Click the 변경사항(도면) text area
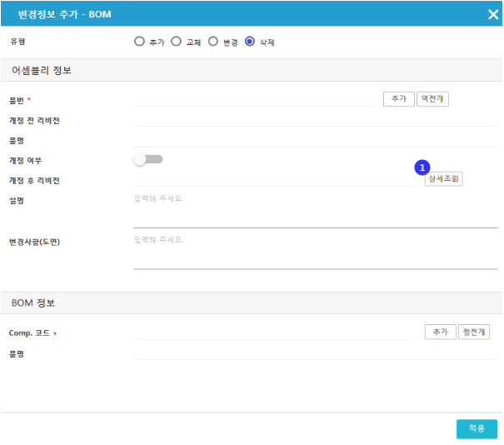Image resolution: width=504 pixels, height=445 pixels. [x=316, y=252]
